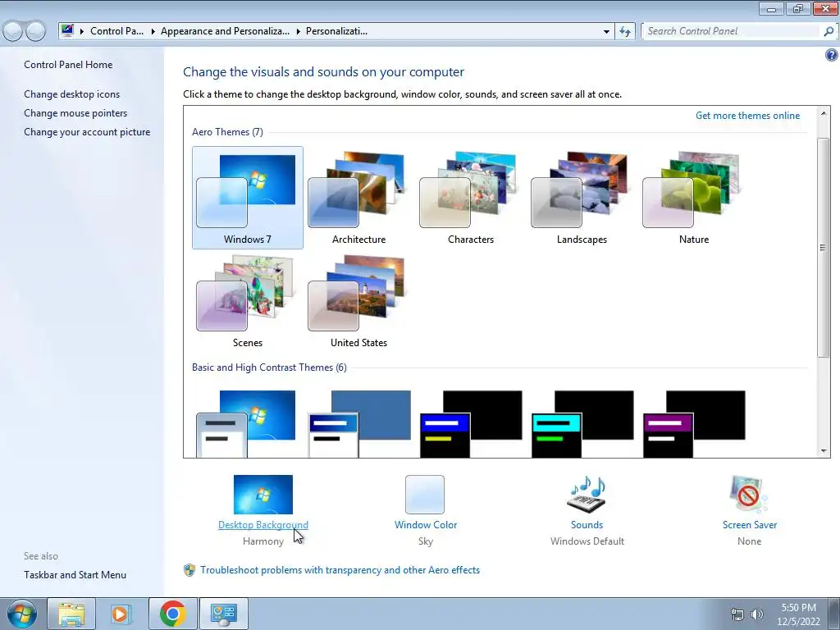Click the Search Control Panel field
Image resolution: width=840 pixels, height=630 pixels.
(732, 31)
